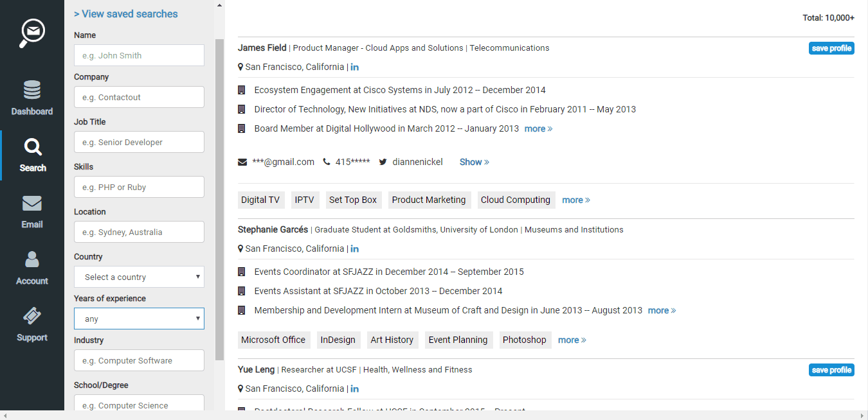Viewport: 868px width, 420px height.
Task: Expand more skills after Cloud Computing
Action: click(576, 200)
